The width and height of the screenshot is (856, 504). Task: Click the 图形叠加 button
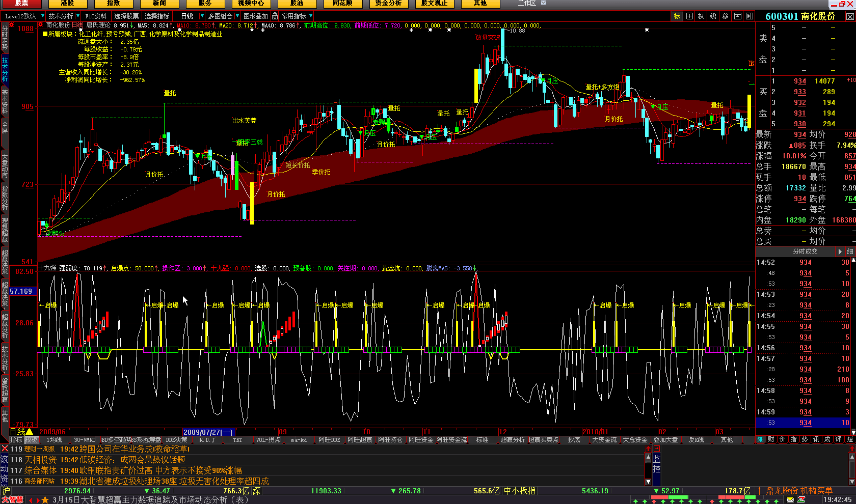[256, 16]
